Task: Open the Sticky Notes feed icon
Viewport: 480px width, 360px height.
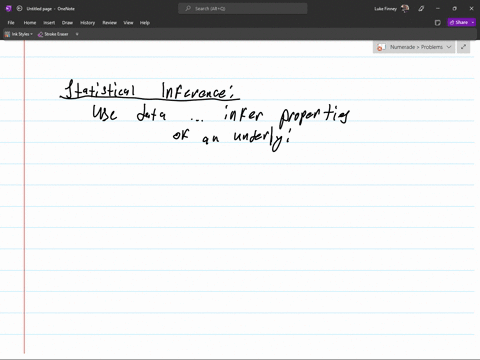Action: pyautogui.click(x=438, y=23)
